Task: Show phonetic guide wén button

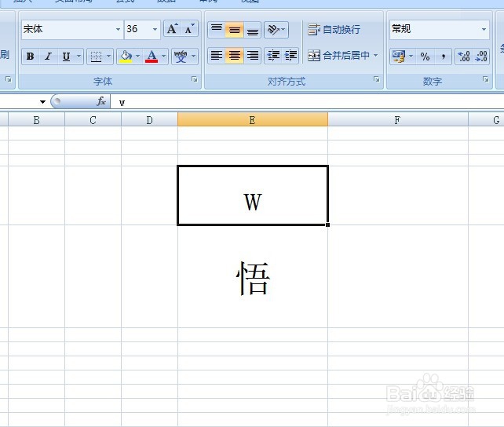Action: (181, 57)
